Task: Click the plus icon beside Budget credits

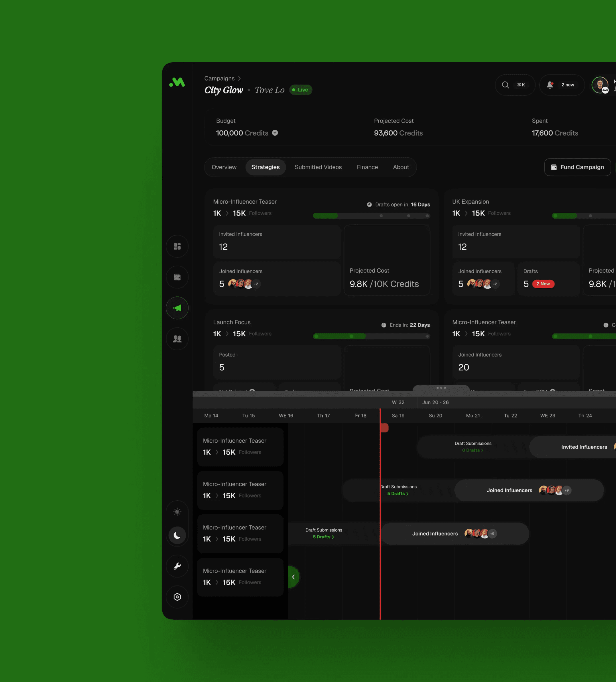Action: pyautogui.click(x=275, y=133)
